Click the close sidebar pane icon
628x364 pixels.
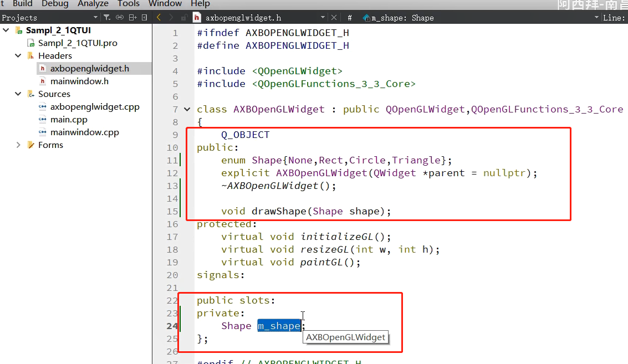point(145,18)
